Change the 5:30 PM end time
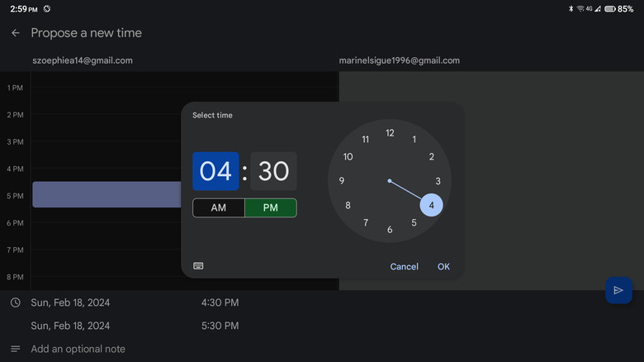Image resolution: width=644 pixels, height=362 pixels. (220, 326)
